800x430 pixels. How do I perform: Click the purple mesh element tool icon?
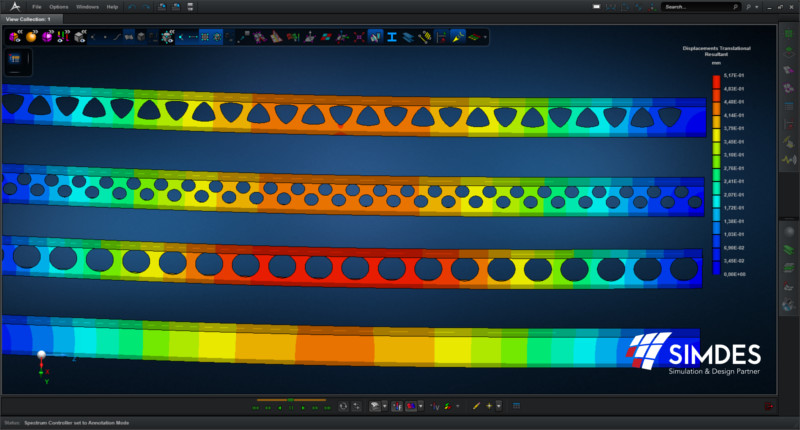tap(260, 37)
